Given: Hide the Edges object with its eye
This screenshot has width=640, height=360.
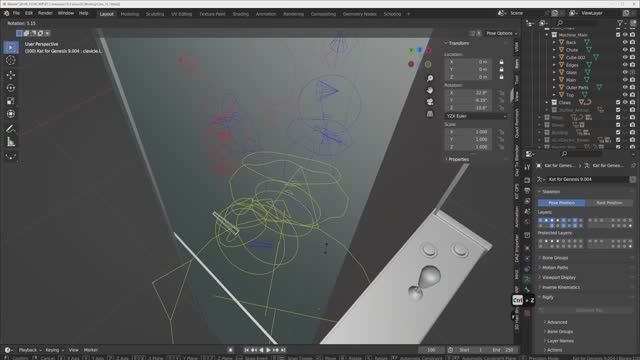Looking at the screenshot, I should tap(625, 65).
